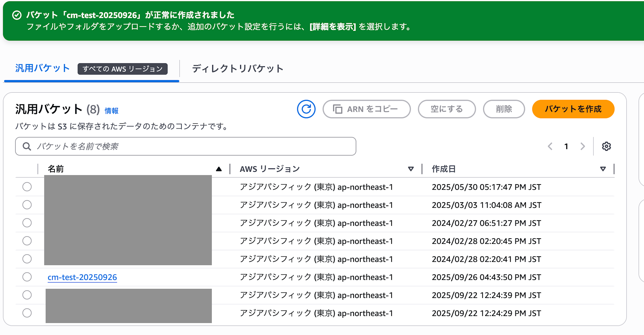Click the copy icon in ARN をコピー
This screenshot has width=644, height=335.
pyautogui.click(x=337, y=109)
